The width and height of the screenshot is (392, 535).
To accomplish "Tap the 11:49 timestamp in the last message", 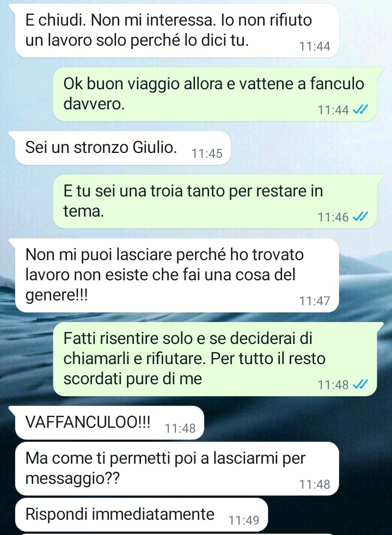I will point(244,520).
